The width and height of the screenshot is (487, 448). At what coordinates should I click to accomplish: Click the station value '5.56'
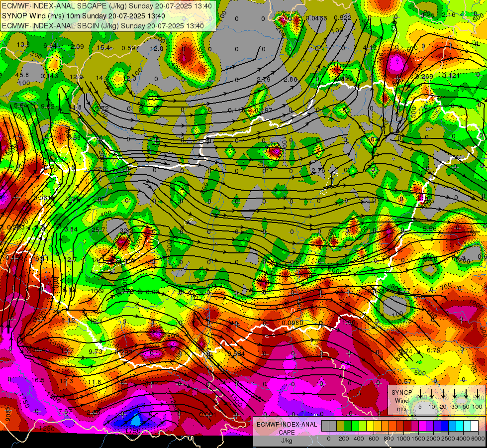[430, 228]
